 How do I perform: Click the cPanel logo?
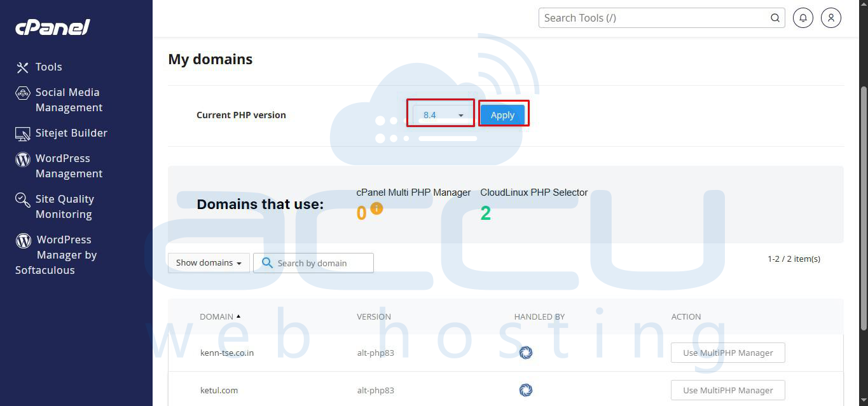coord(52,27)
